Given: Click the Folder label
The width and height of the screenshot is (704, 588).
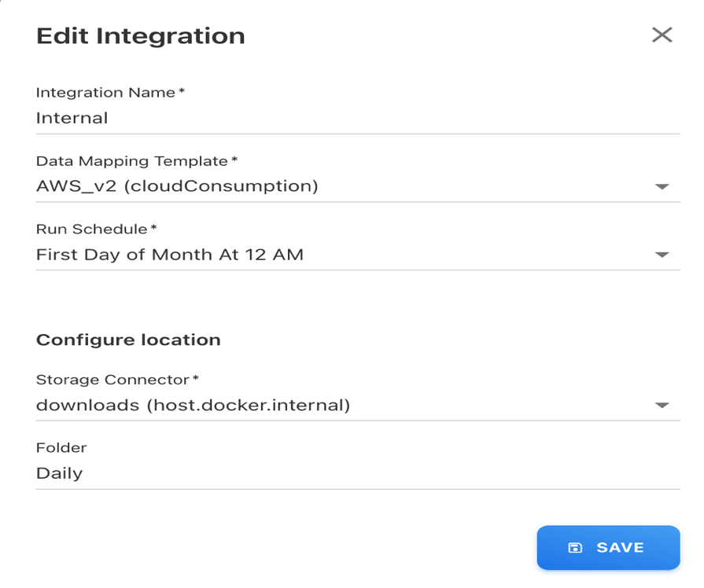Looking at the screenshot, I should (61, 448).
